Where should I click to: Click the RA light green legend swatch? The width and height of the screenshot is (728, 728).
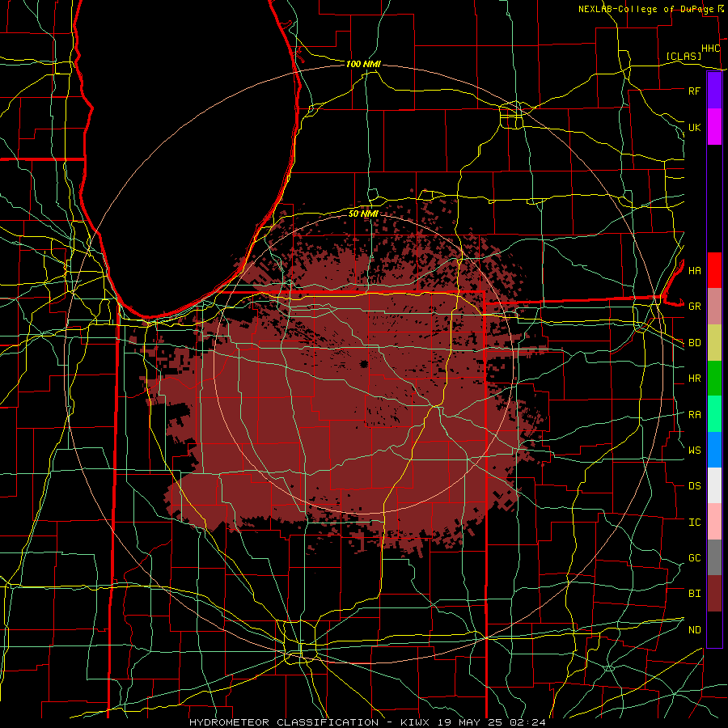tap(714, 414)
